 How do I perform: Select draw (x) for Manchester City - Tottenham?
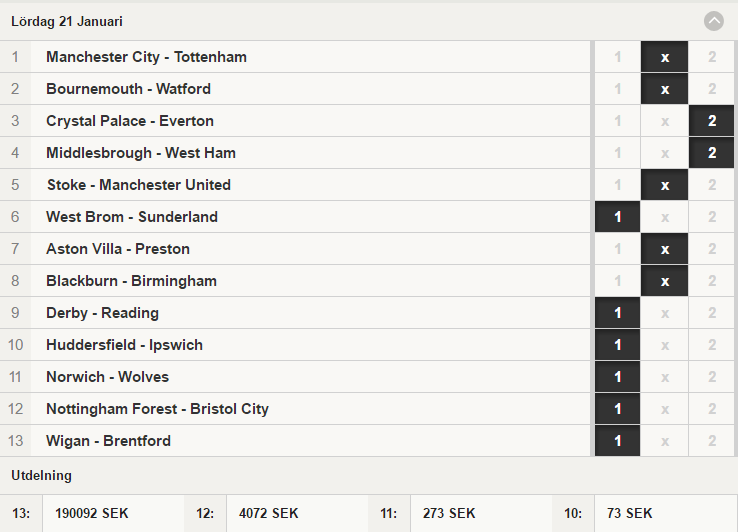(665, 57)
